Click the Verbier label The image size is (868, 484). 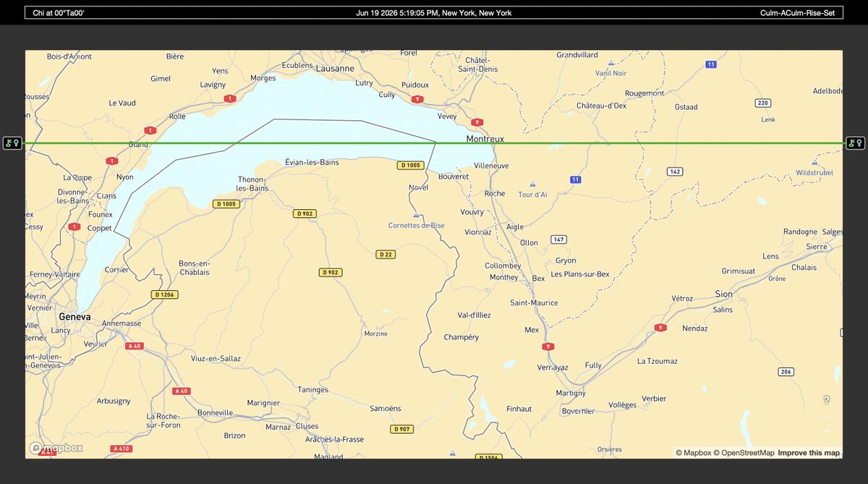[654, 399]
